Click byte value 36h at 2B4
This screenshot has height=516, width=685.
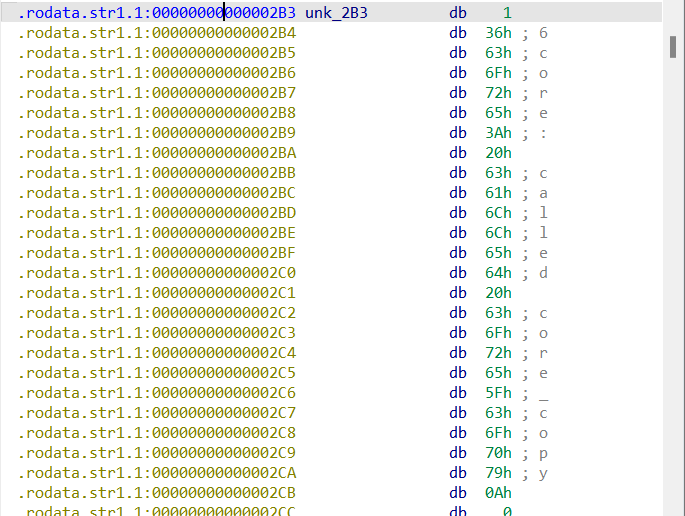[498, 33]
